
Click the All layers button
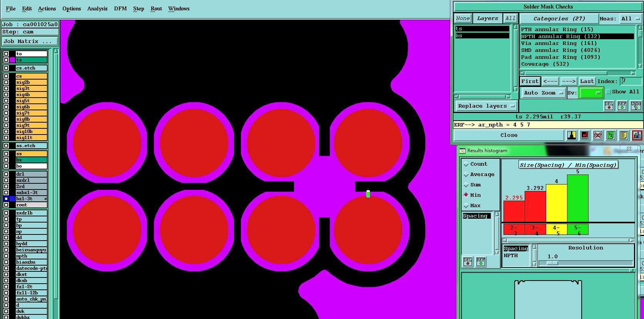(x=510, y=18)
